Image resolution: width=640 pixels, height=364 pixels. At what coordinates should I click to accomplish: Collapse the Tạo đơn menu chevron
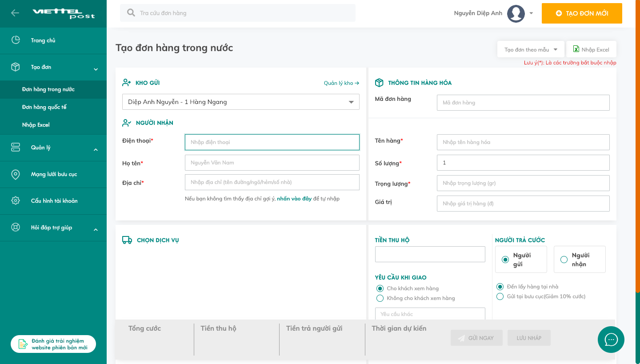click(x=96, y=69)
